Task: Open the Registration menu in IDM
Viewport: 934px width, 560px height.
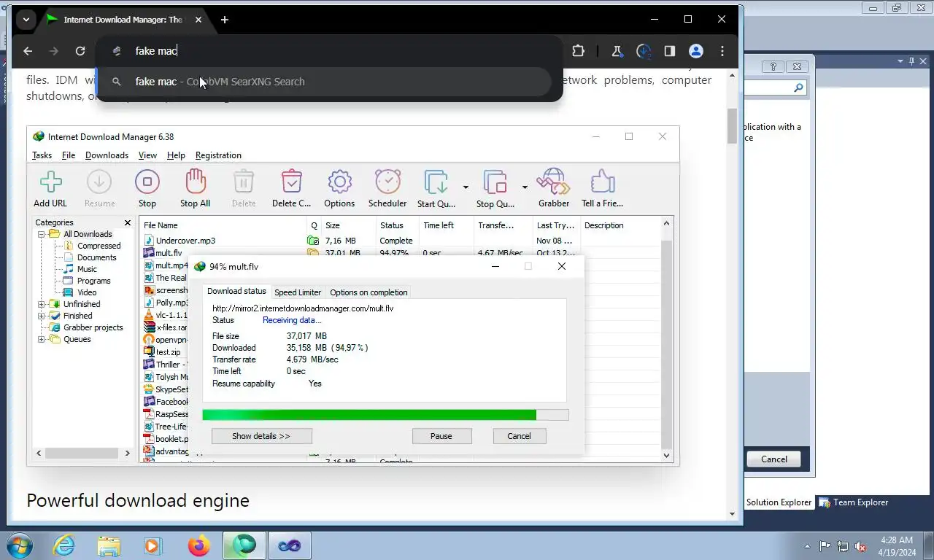Action: (218, 155)
